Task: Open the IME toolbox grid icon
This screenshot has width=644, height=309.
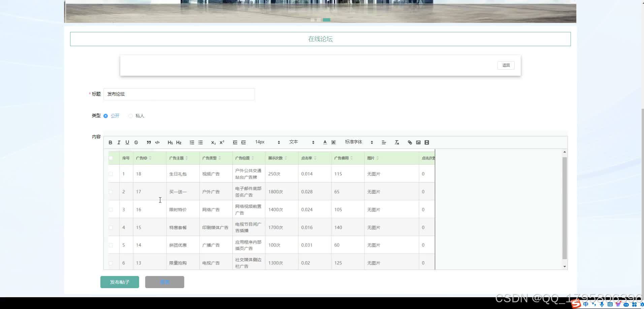Action: 634,304
